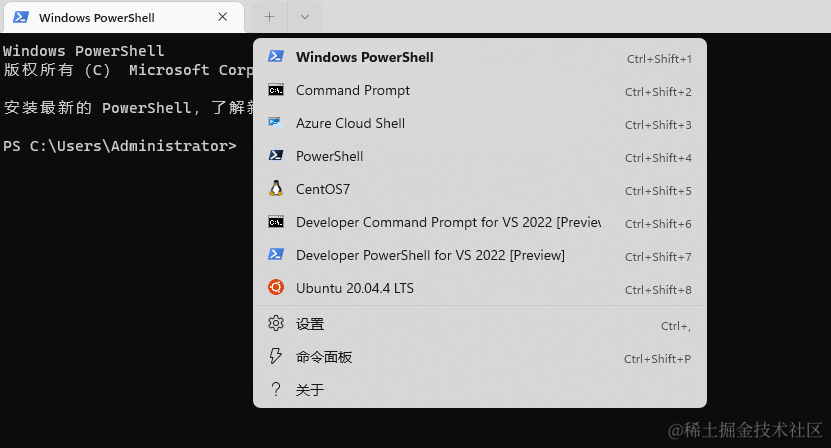The image size is (831, 448).
Task: Click the Ctrl+Shift+8 shortcut text
Action: (x=658, y=290)
